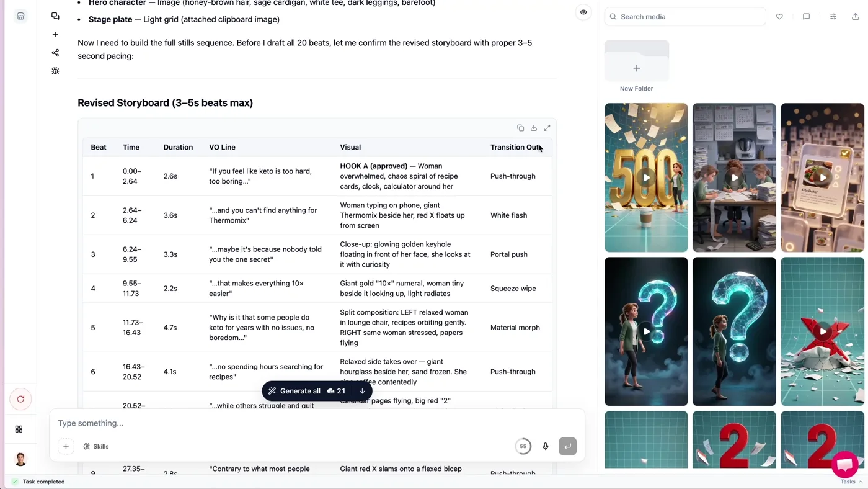Copy the storyboard table
The width and height of the screenshot is (868, 489).
click(520, 128)
